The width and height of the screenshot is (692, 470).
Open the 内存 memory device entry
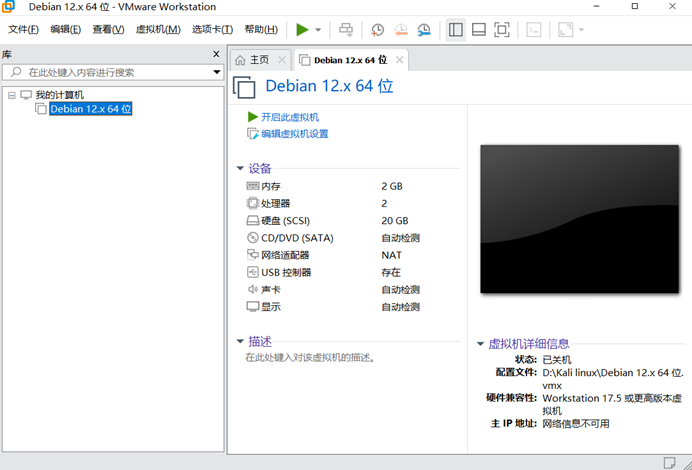point(271,186)
